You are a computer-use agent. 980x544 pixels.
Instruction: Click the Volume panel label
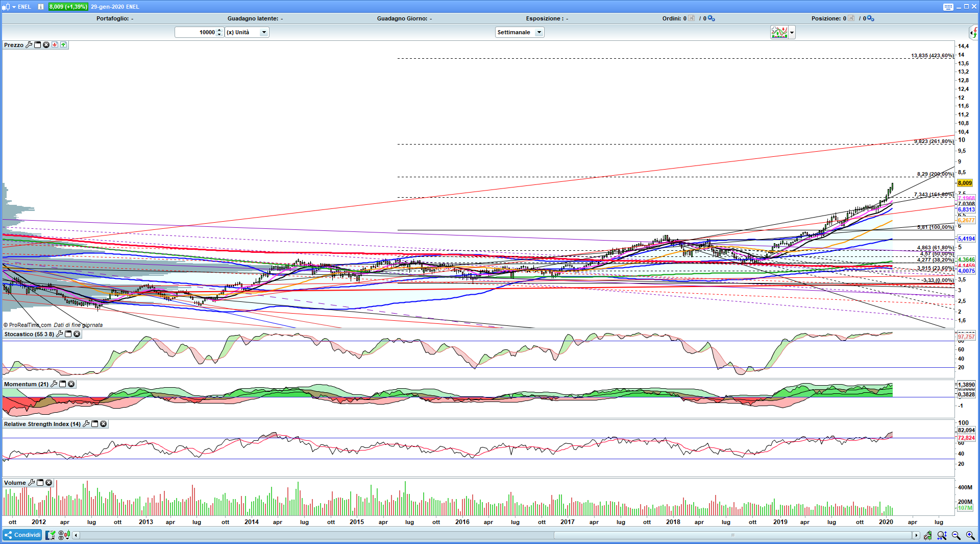pos(15,483)
